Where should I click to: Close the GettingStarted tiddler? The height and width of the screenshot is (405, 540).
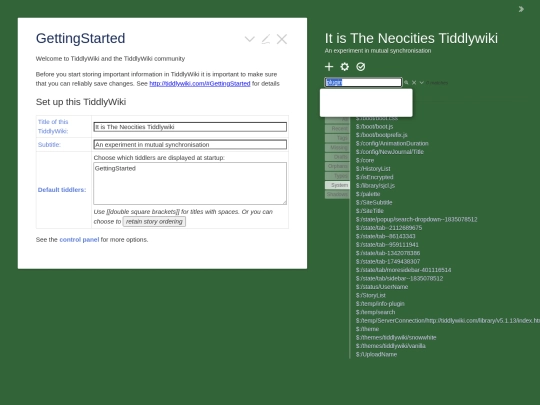[282, 39]
